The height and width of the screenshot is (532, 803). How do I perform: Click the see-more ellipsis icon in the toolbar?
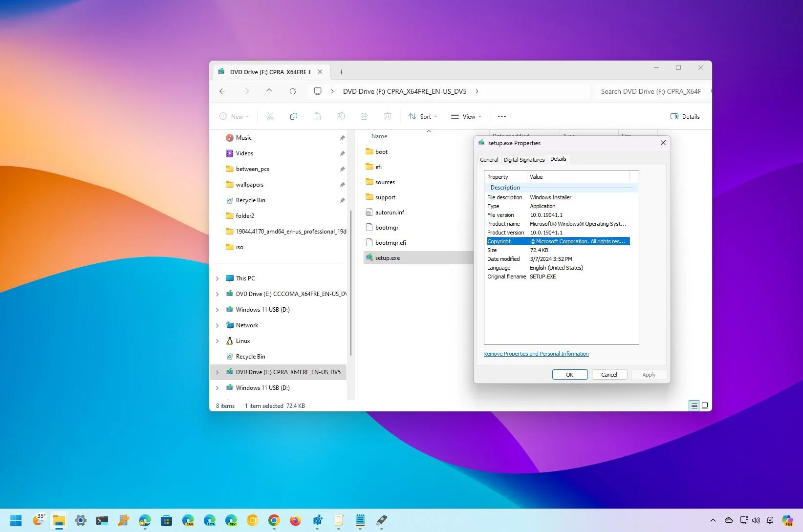(501, 116)
